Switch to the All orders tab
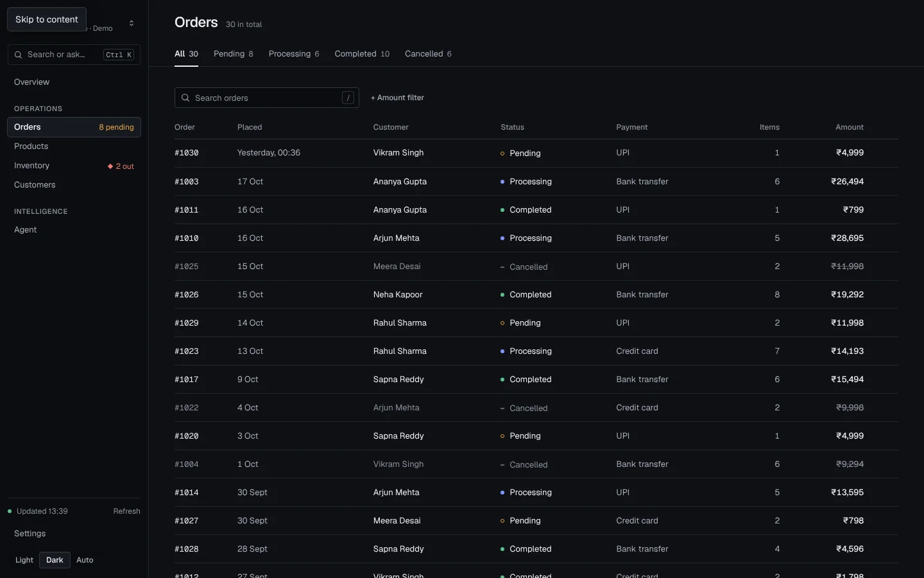924x578 pixels. pos(186,54)
